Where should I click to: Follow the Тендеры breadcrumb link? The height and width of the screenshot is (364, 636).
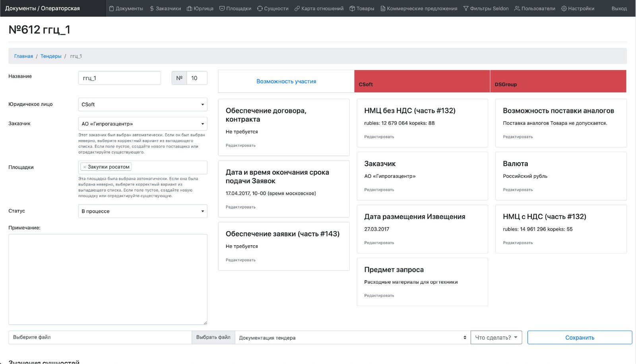point(51,56)
